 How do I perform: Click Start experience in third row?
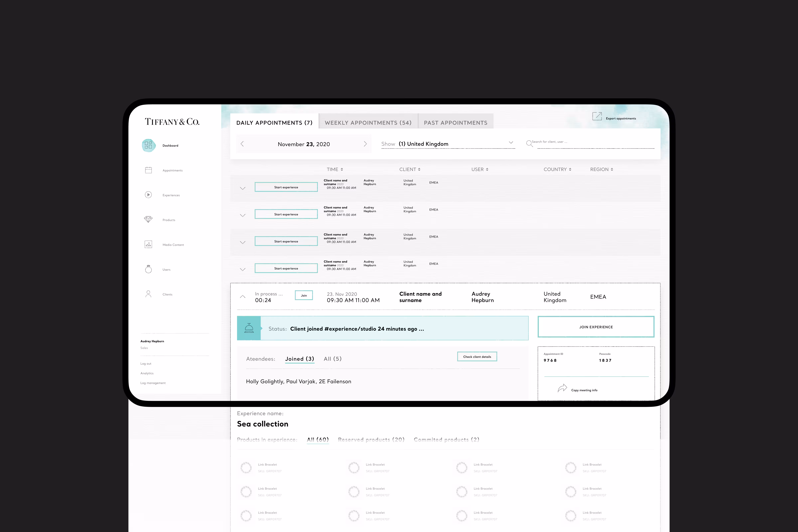286,241
